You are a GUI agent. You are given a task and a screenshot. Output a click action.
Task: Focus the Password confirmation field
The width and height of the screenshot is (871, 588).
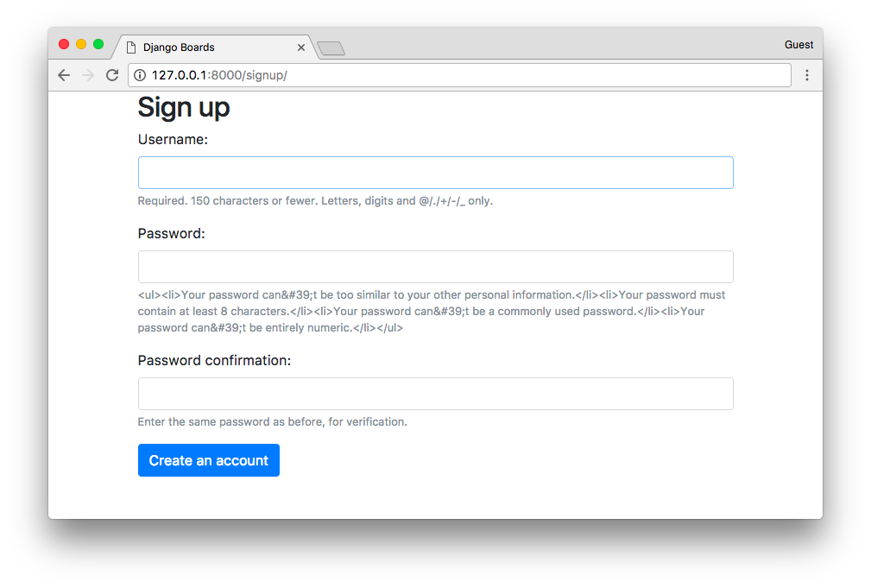tap(435, 394)
